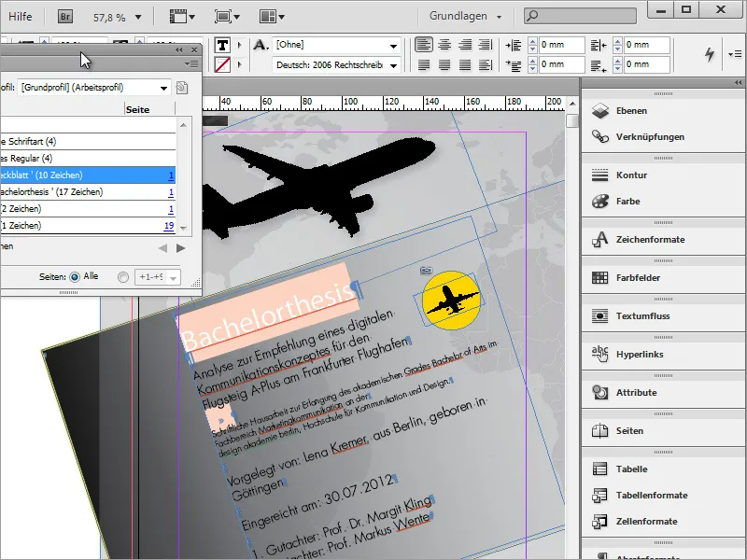Viewport: 747px width, 560px height.
Task: Apply align away from spine alignment
Action: pyautogui.click(x=486, y=64)
